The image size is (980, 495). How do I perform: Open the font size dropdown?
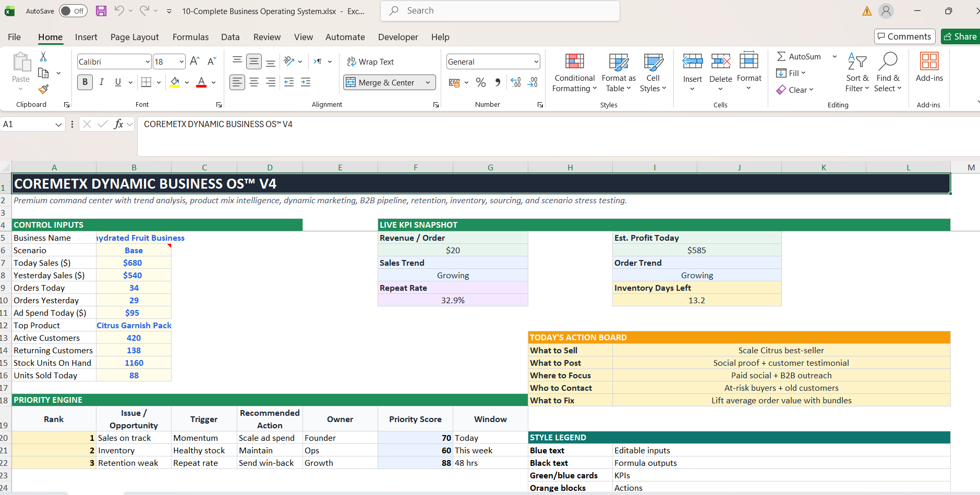182,62
